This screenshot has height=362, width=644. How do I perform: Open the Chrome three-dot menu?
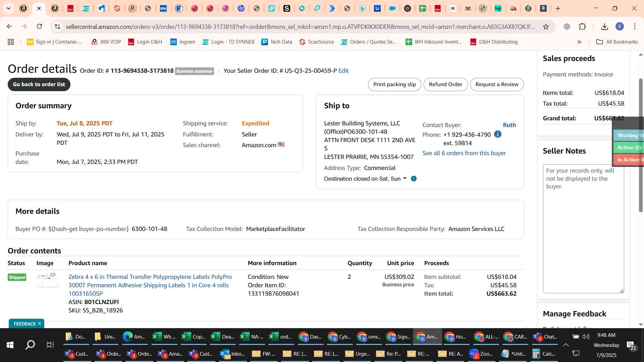[x=635, y=26]
